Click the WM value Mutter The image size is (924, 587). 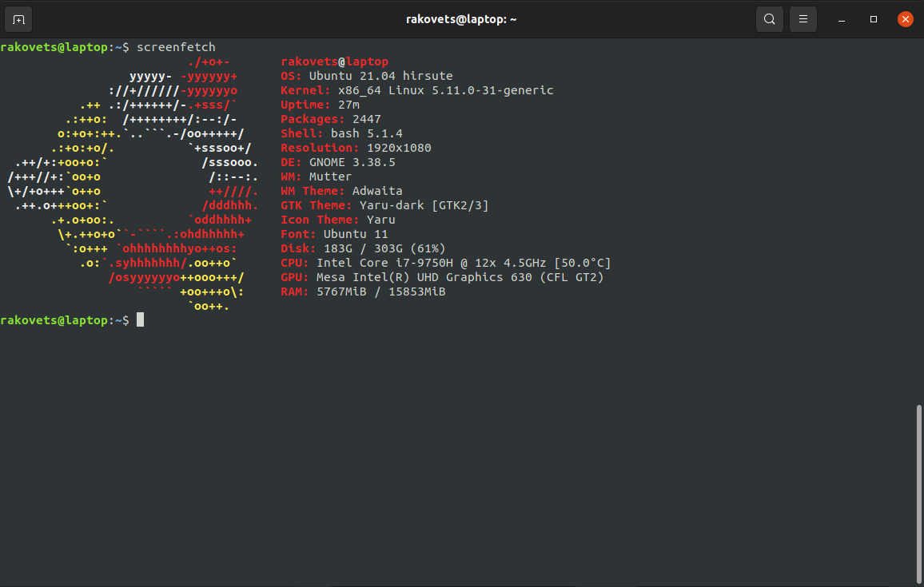[331, 176]
